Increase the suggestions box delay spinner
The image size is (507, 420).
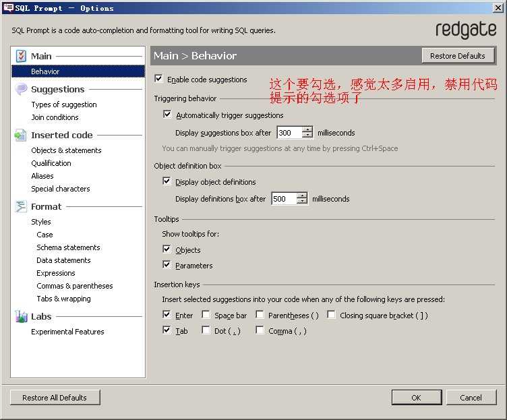click(307, 129)
